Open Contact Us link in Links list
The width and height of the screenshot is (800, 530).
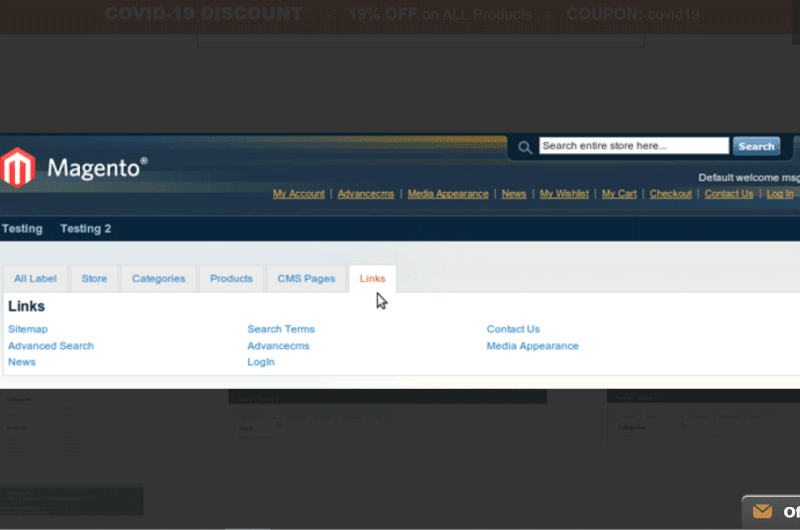[513, 329]
